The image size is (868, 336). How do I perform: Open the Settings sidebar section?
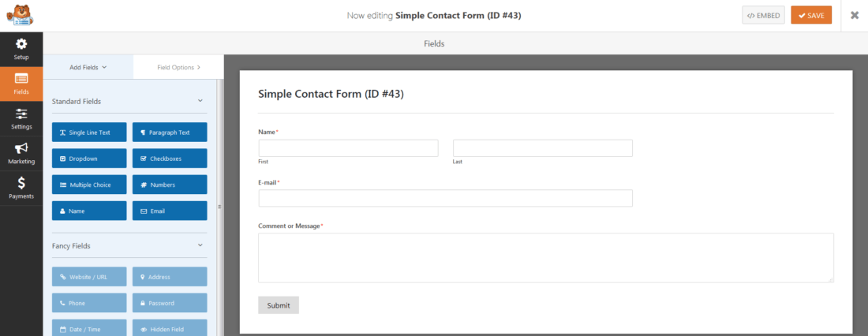tap(21, 118)
